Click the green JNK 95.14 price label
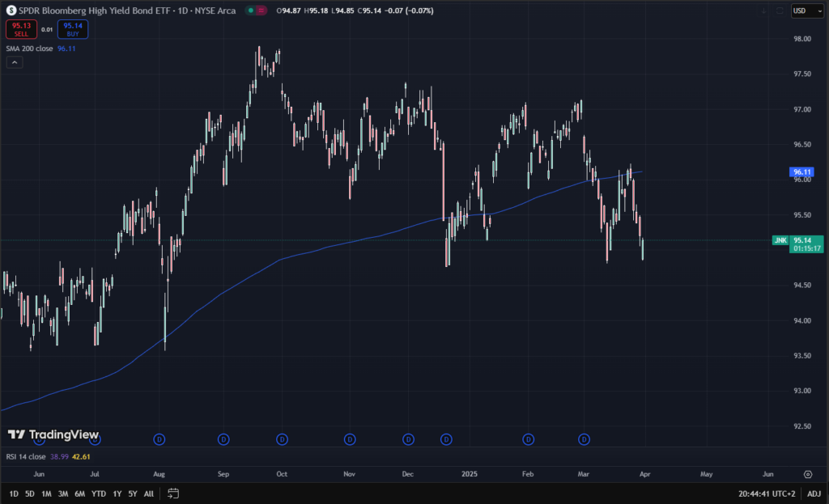The height and width of the screenshot is (504, 829). 797,244
